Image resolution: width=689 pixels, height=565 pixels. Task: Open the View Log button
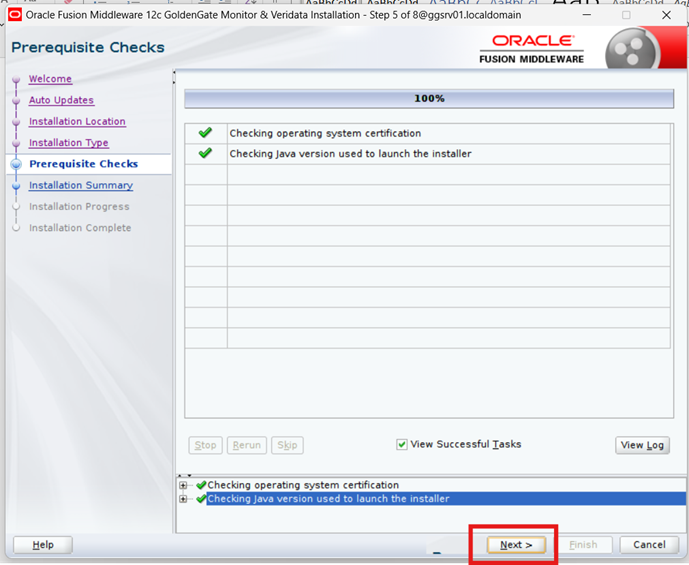tap(642, 445)
